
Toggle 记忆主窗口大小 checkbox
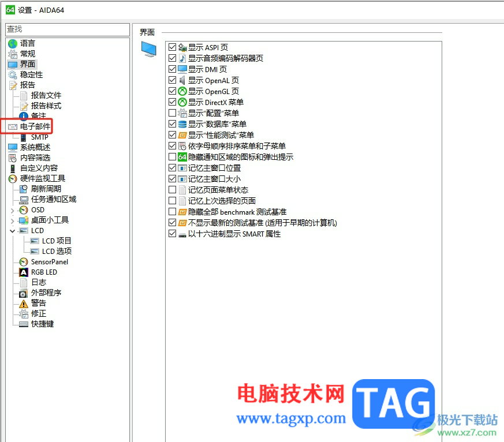coord(172,179)
